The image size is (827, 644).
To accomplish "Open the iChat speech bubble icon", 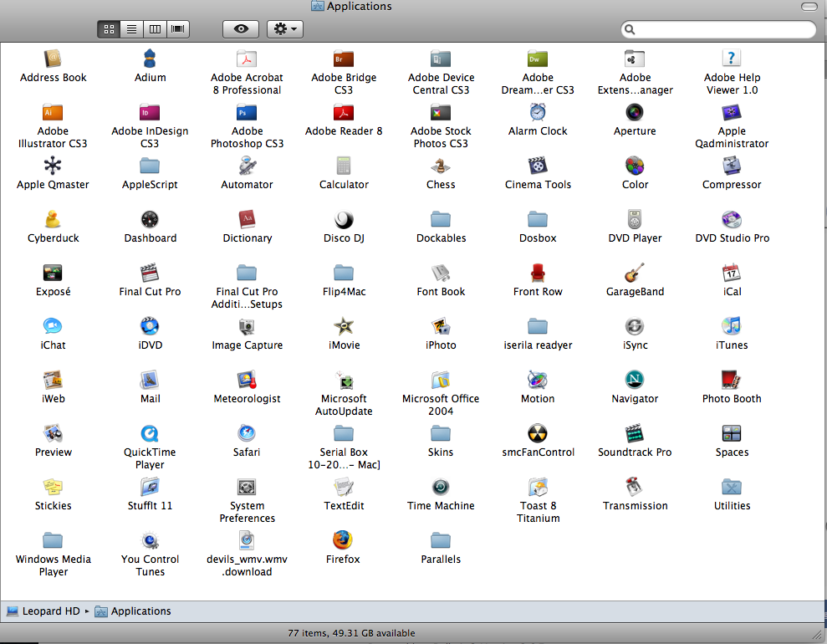I will (53, 326).
